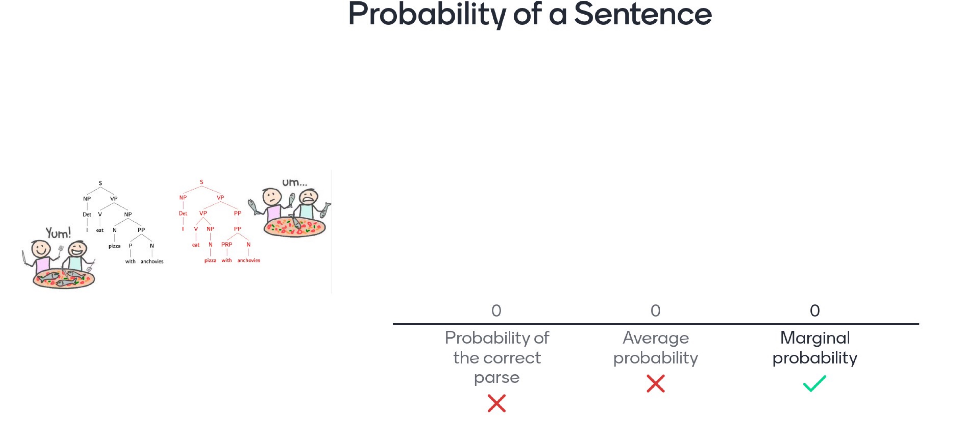The width and height of the screenshot is (980, 438).
Task: Click the "Probability of a Sentence" title
Action: coord(530,15)
